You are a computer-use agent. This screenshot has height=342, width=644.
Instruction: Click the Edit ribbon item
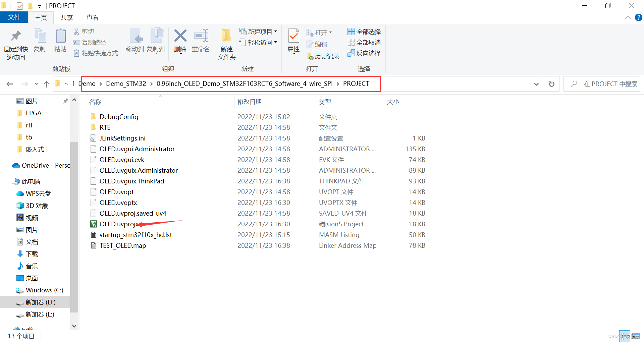(x=317, y=44)
